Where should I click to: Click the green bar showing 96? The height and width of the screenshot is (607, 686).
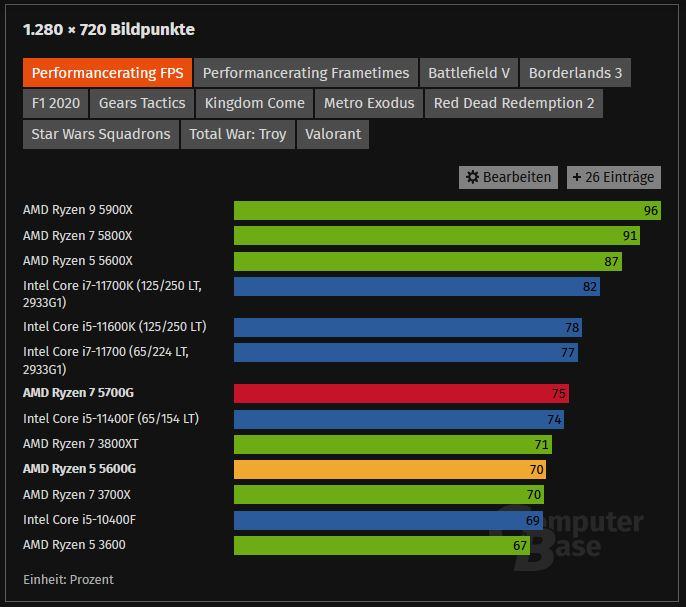447,211
